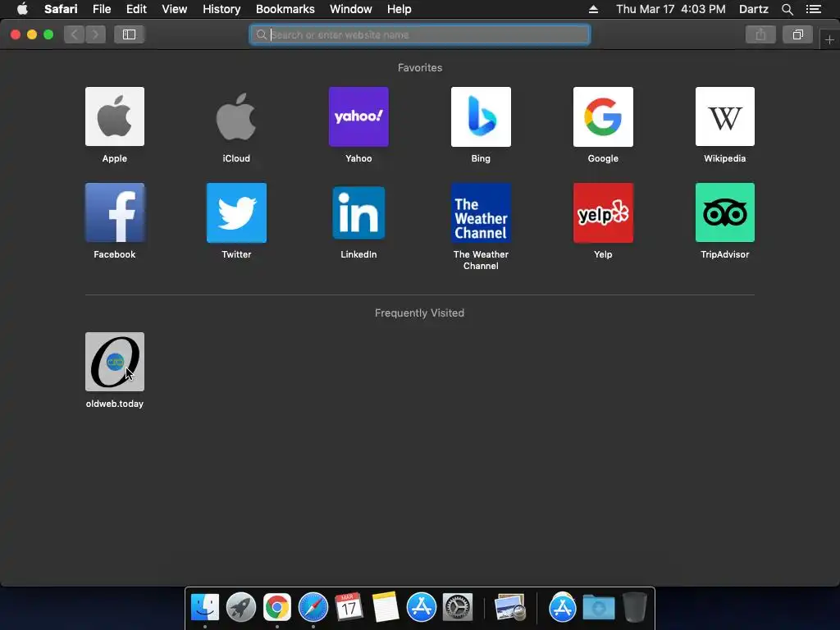
Task: Open the Edit menu
Action: (136, 9)
